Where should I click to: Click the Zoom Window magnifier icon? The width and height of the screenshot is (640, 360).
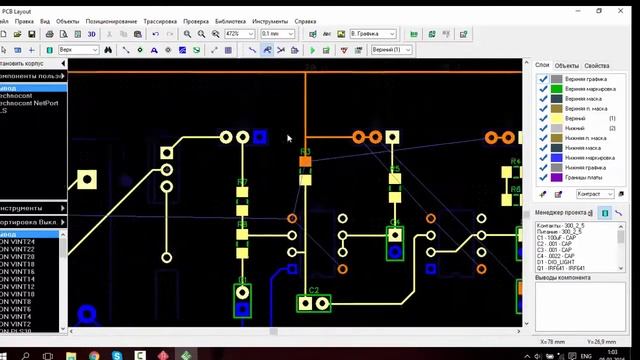click(216, 34)
